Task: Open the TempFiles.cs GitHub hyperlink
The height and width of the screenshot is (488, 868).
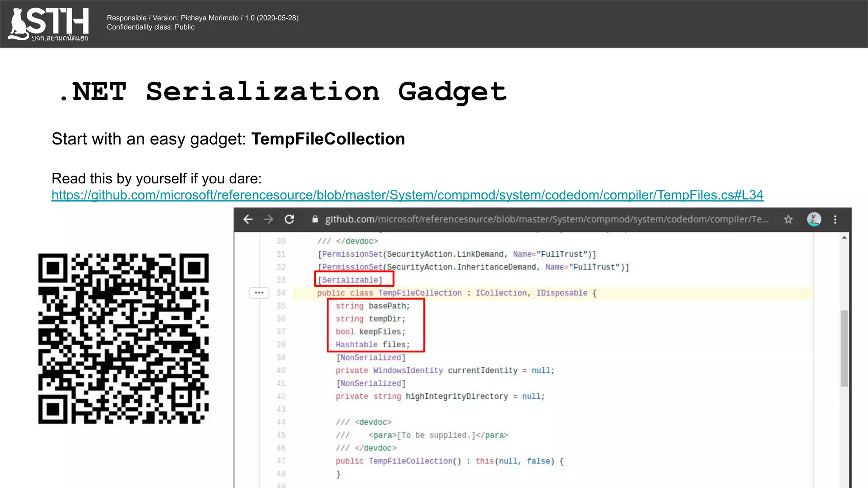Action: pyautogui.click(x=407, y=195)
